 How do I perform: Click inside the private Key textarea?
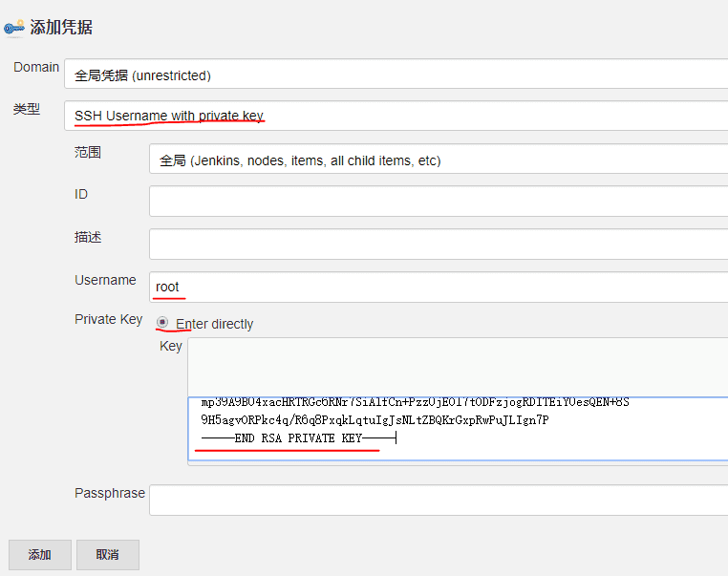pyautogui.click(x=459, y=428)
